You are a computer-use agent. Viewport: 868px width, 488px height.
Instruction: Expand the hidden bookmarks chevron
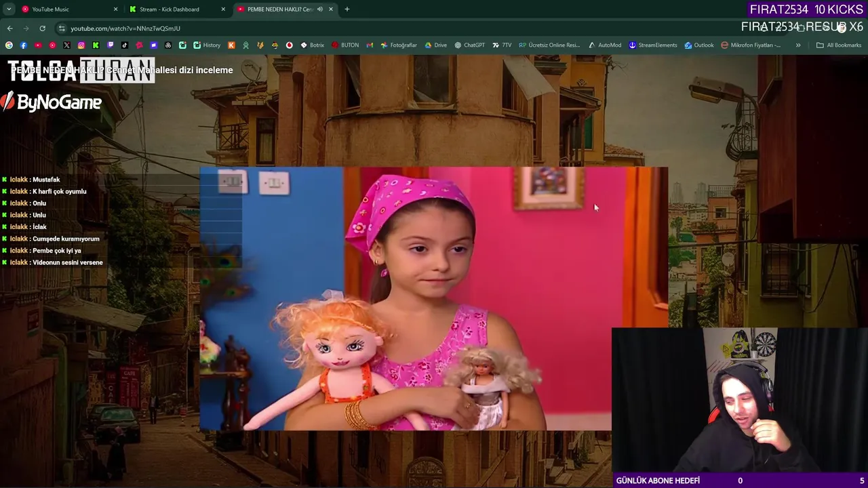coord(798,45)
